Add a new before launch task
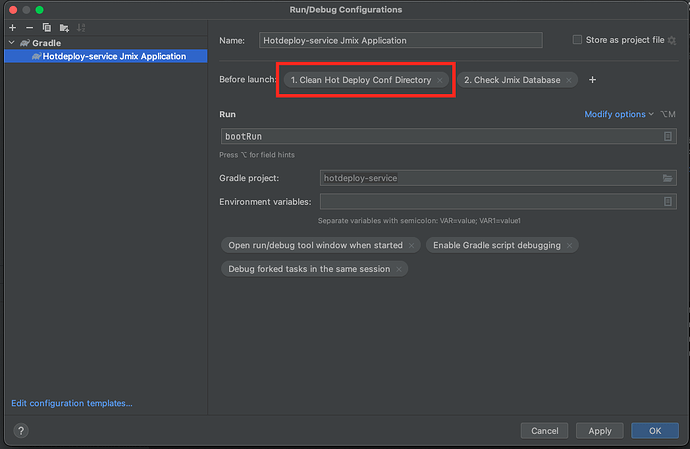This screenshot has width=690, height=449. point(592,80)
